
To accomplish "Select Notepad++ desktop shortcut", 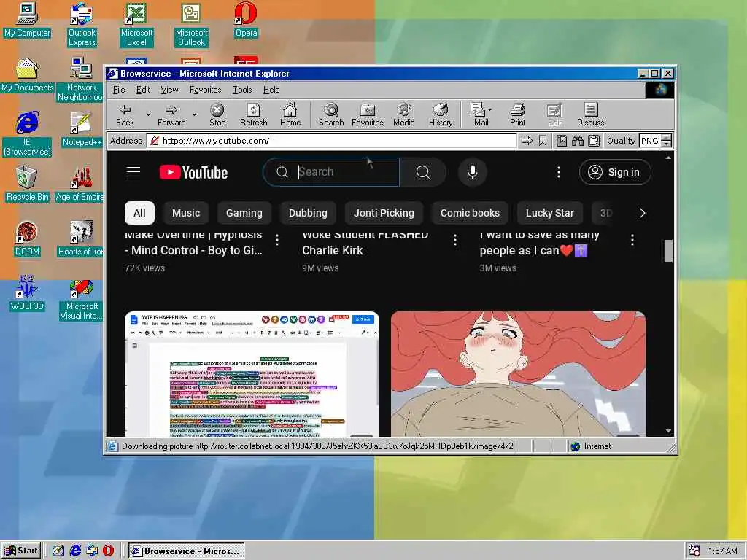I will pos(82,129).
